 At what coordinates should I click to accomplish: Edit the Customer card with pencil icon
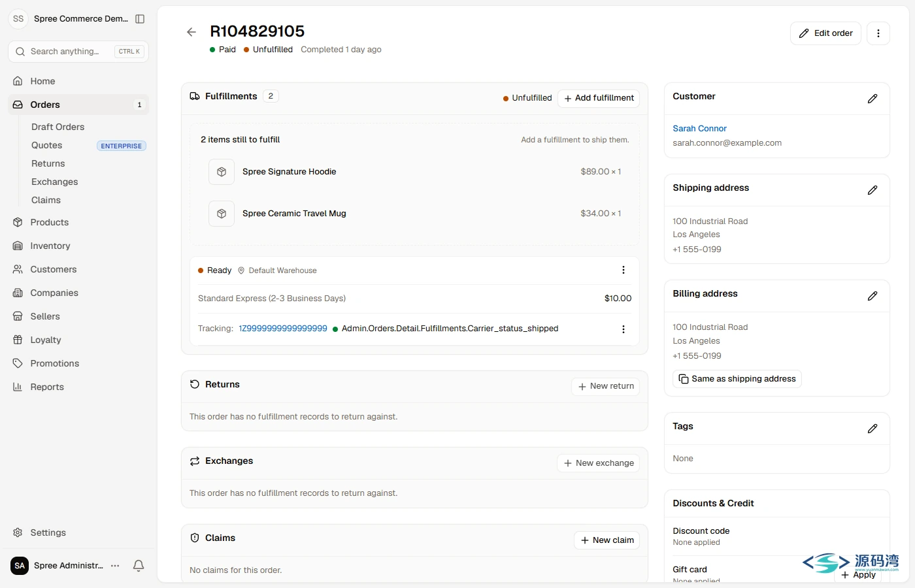[x=873, y=99]
